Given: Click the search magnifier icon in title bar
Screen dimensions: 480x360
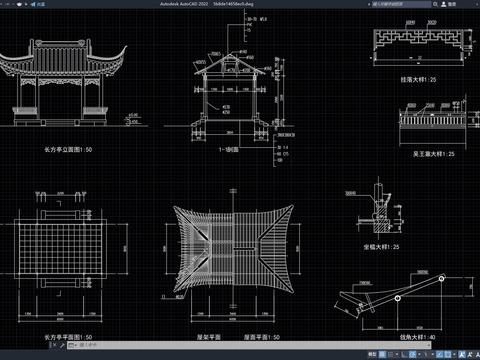Looking at the screenshot, I should pos(435,4).
